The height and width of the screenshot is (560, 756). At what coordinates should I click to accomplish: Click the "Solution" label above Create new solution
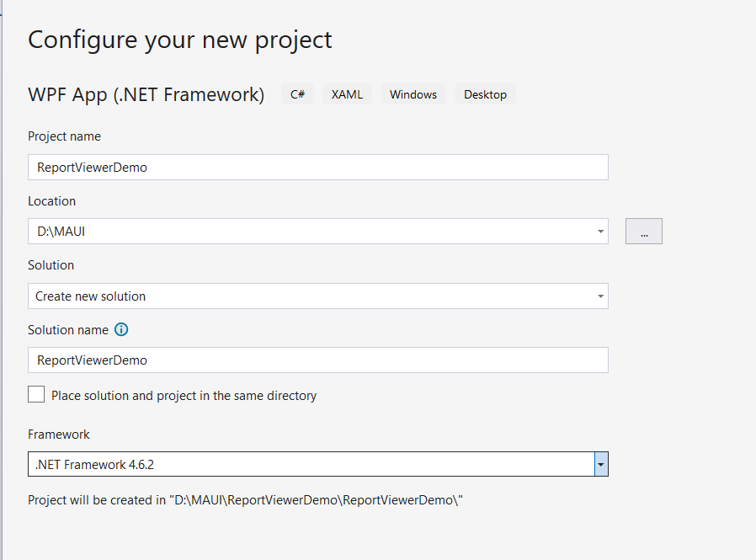(51, 265)
